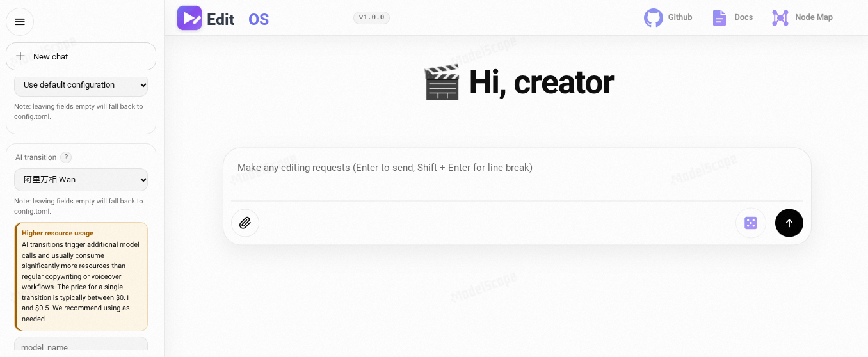The width and height of the screenshot is (868, 357).
Task: Focus the editing request text box
Action: pos(517,175)
